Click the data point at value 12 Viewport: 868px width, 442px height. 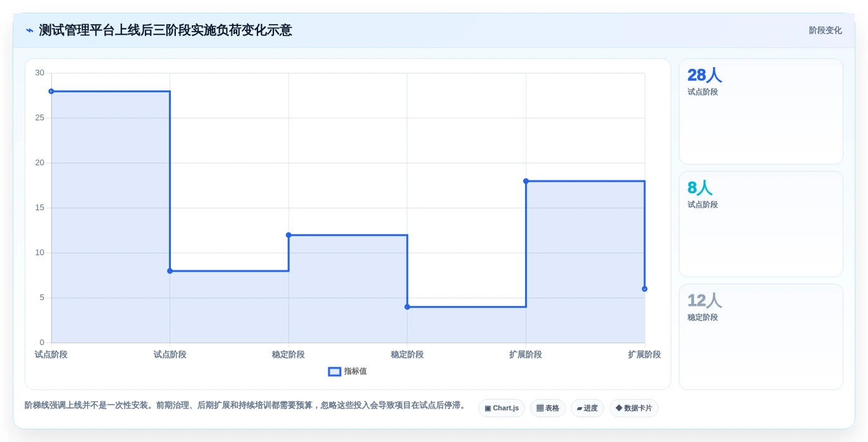(288, 235)
